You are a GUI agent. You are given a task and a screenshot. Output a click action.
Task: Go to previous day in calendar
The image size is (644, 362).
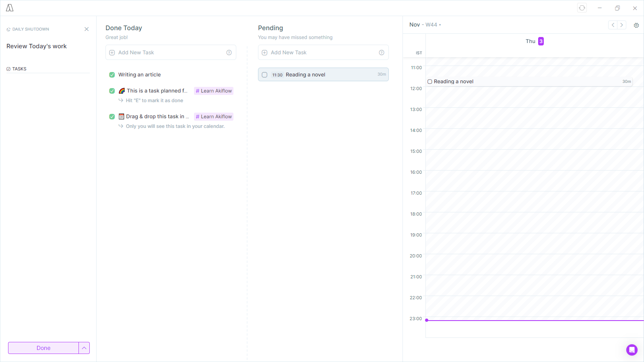[613, 25]
